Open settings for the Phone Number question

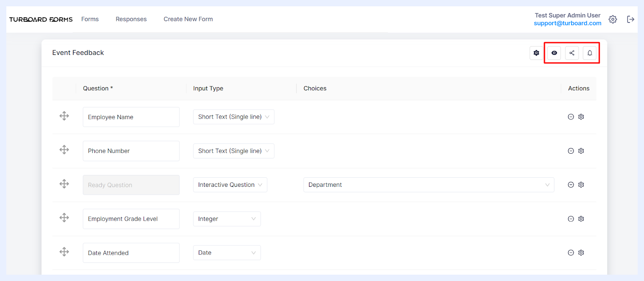click(581, 151)
